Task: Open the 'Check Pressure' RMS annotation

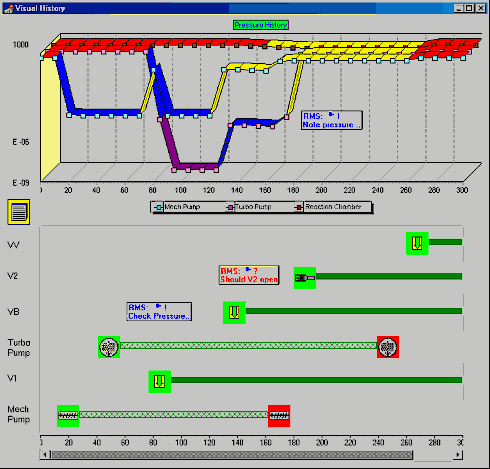Action: click(159, 312)
